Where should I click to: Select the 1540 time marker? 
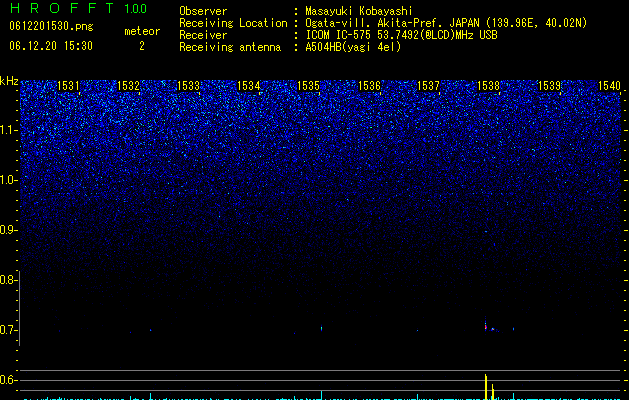609,86
